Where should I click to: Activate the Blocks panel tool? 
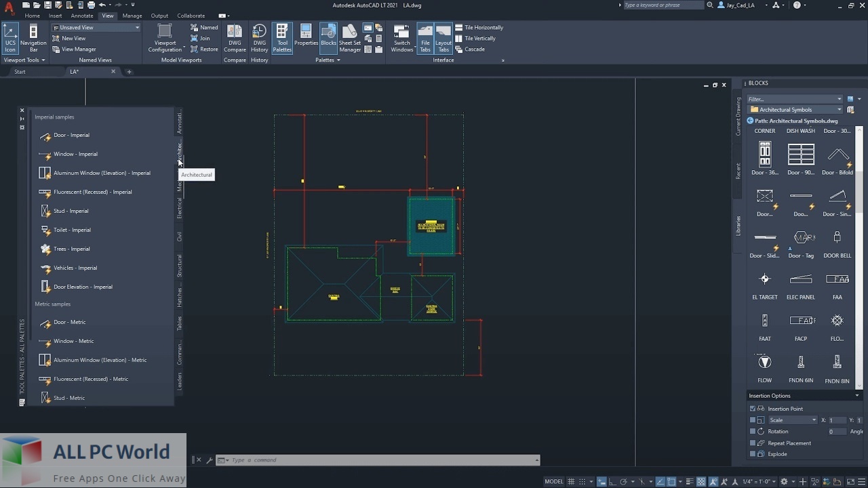point(328,37)
